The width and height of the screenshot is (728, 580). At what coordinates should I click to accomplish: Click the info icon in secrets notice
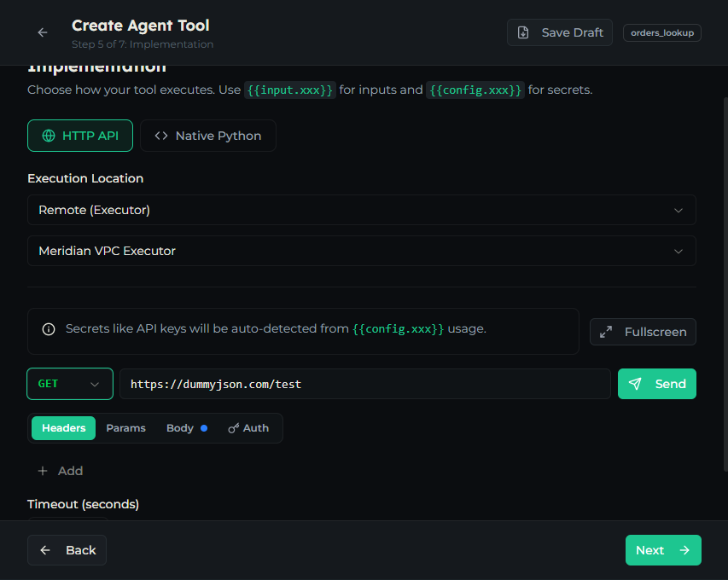(x=49, y=329)
